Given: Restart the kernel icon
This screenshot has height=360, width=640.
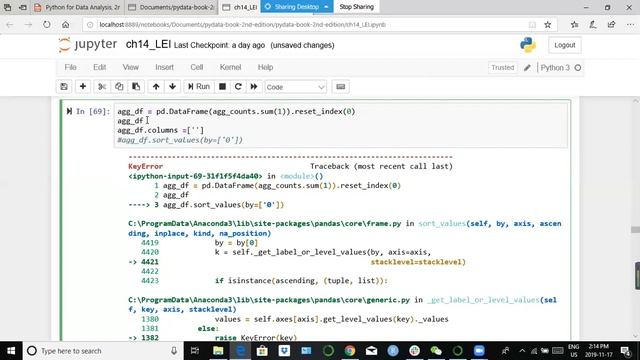Looking at the screenshot, I should 238,87.
